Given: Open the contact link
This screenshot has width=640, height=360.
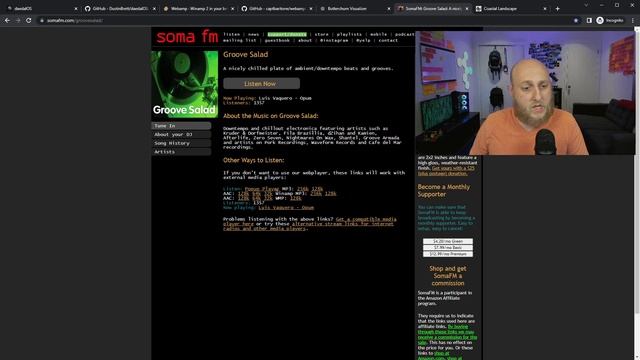Looking at the screenshot, I should coord(388,40).
